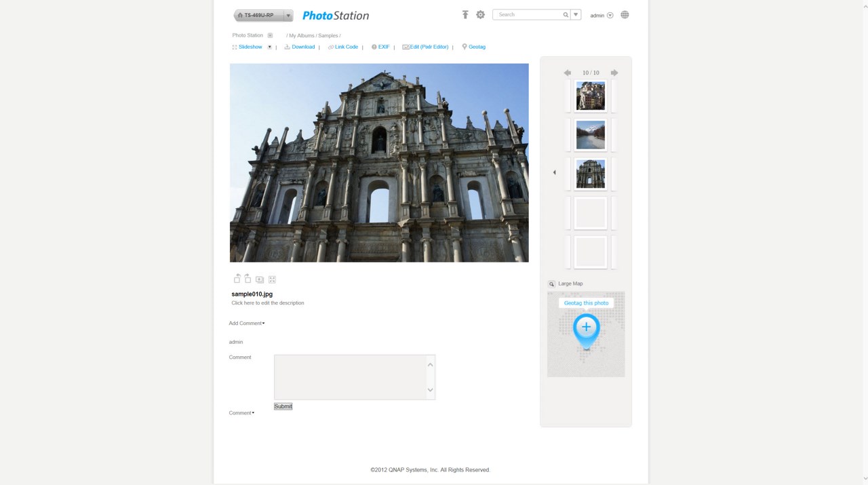
Task: Click the comment box scroll up arrow
Action: coord(430,364)
